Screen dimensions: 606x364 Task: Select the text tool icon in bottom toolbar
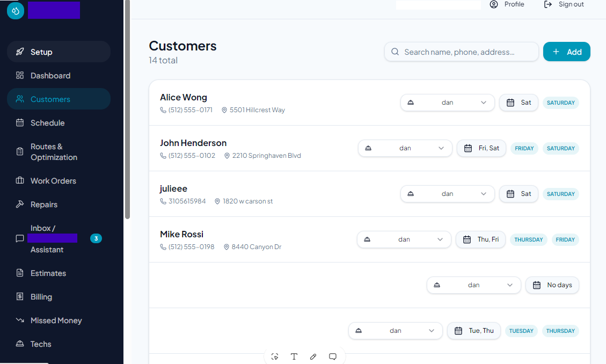coord(294,356)
